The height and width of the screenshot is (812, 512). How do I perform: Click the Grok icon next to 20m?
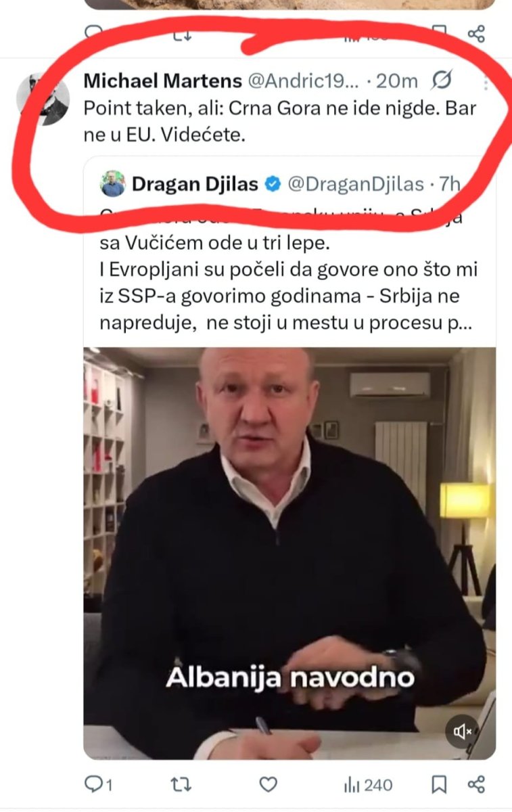pyautogui.click(x=442, y=81)
